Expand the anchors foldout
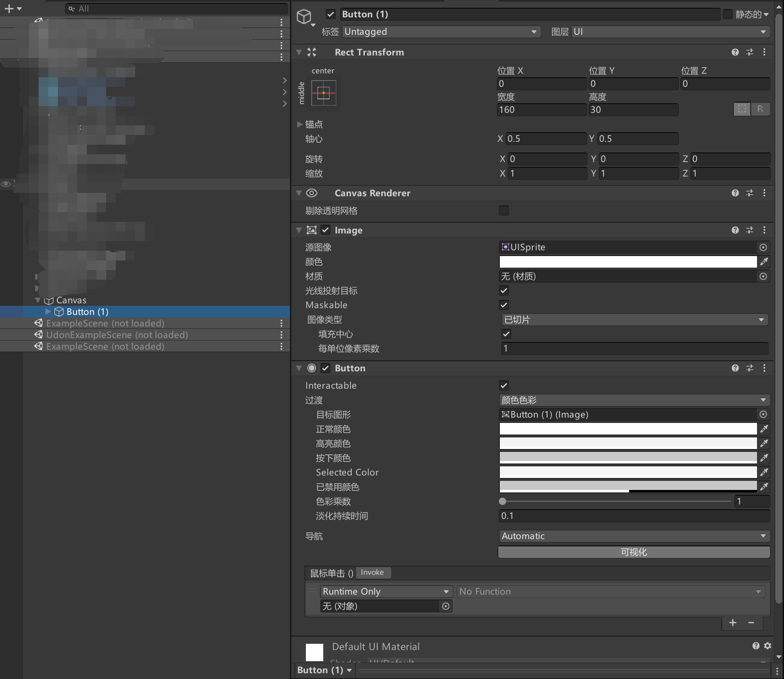The height and width of the screenshot is (679, 784). (x=300, y=124)
